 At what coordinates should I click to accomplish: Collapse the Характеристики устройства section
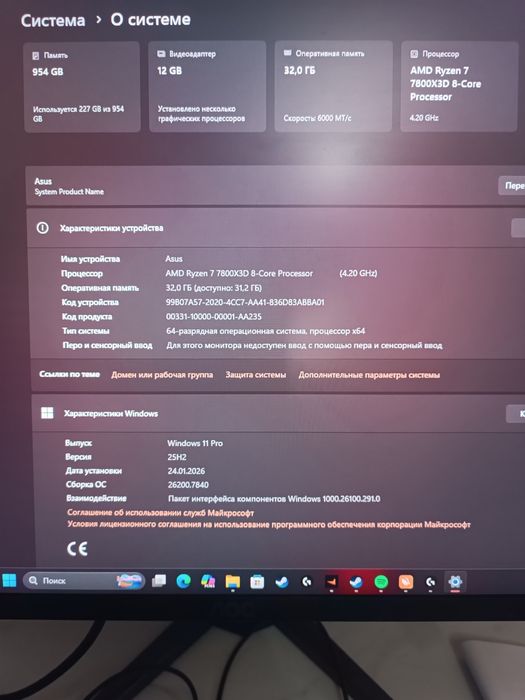click(x=518, y=228)
